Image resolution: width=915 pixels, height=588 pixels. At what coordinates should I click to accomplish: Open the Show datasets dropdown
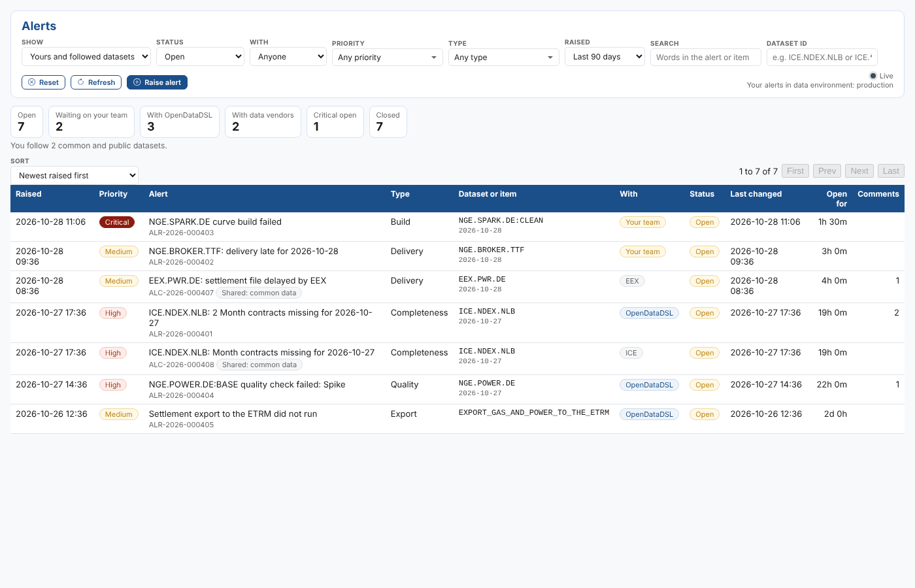(86, 57)
